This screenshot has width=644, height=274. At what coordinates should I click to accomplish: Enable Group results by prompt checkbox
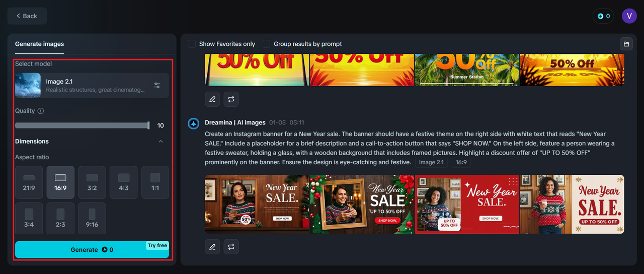coord(266,44)
